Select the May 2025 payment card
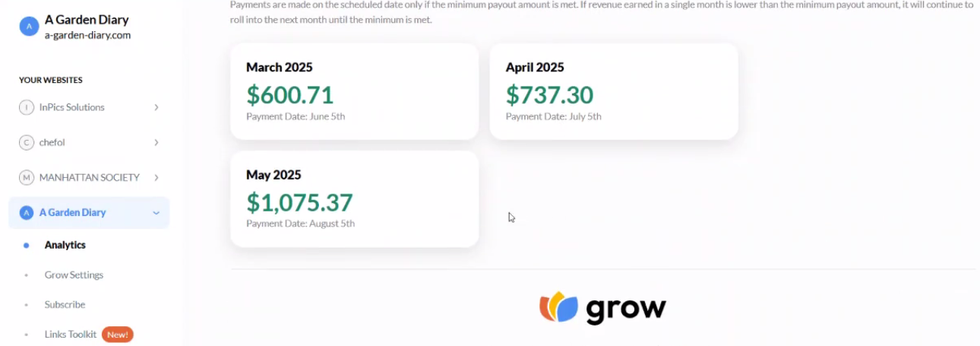 355,198
